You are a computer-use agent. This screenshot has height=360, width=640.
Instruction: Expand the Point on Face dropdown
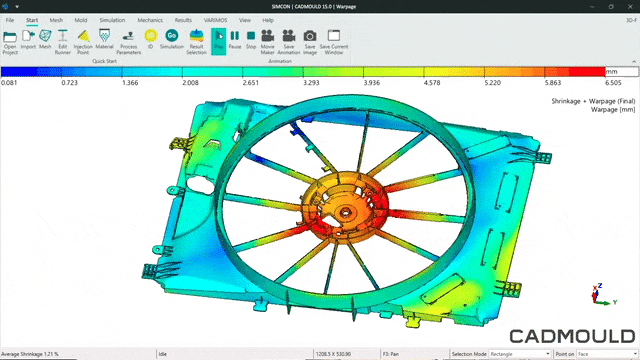tap(607, 354)
